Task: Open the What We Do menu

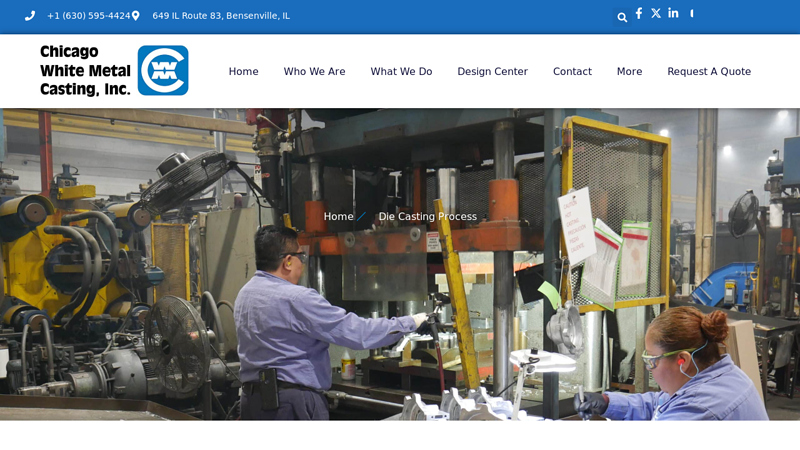Action: [x=402, y=71]
